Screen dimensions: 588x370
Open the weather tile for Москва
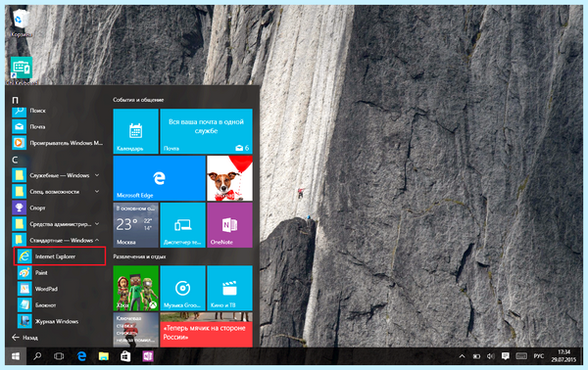136,225
